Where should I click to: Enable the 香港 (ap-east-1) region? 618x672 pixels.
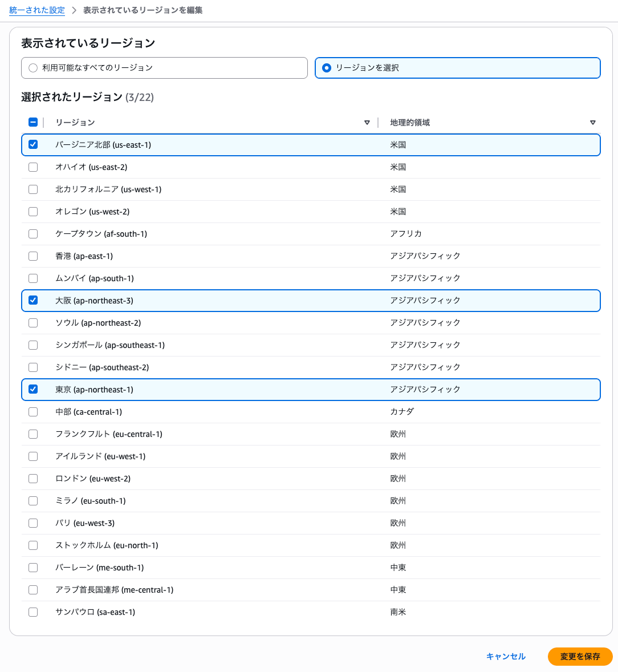(33, 256)
